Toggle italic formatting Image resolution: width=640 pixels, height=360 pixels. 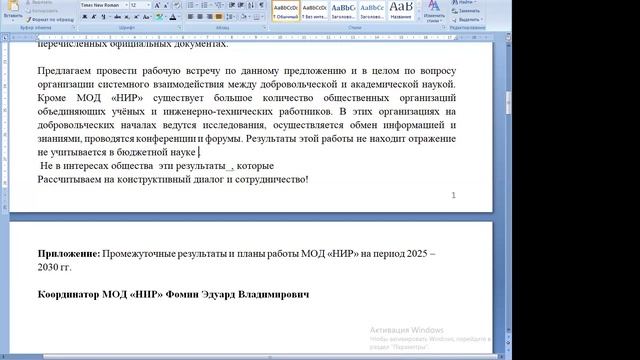[93, 17]
